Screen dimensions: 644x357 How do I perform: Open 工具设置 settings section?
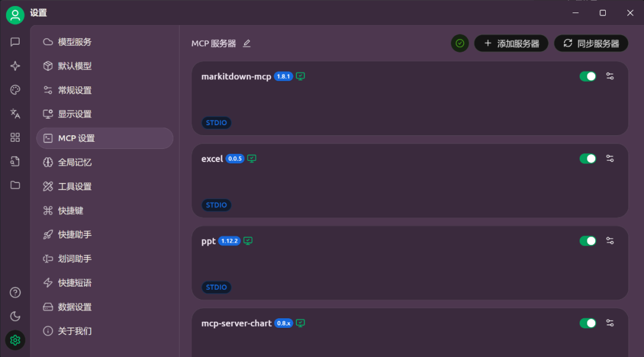click(105, 187)
